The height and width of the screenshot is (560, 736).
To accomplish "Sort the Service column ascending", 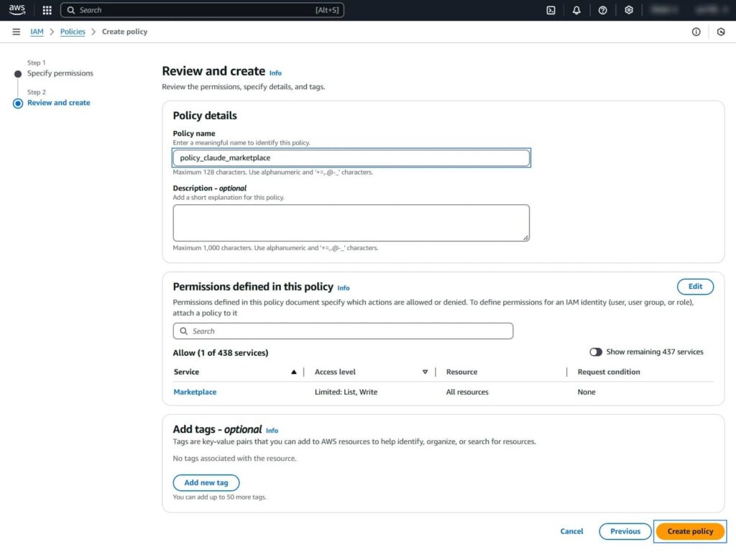I will 293,372.
